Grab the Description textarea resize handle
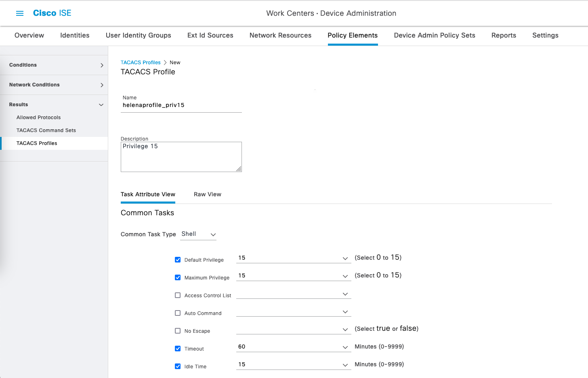The width and height of the screenshot is (588, 378). pos(239,169)
